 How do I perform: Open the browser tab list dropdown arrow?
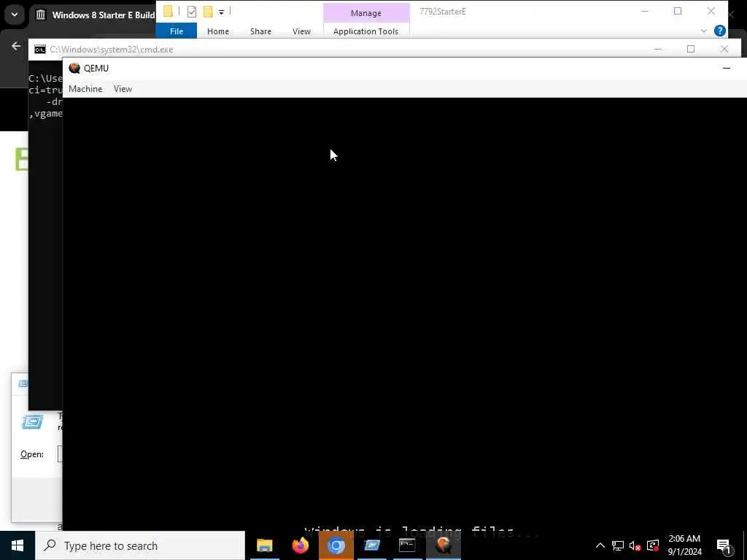point(15,15)
